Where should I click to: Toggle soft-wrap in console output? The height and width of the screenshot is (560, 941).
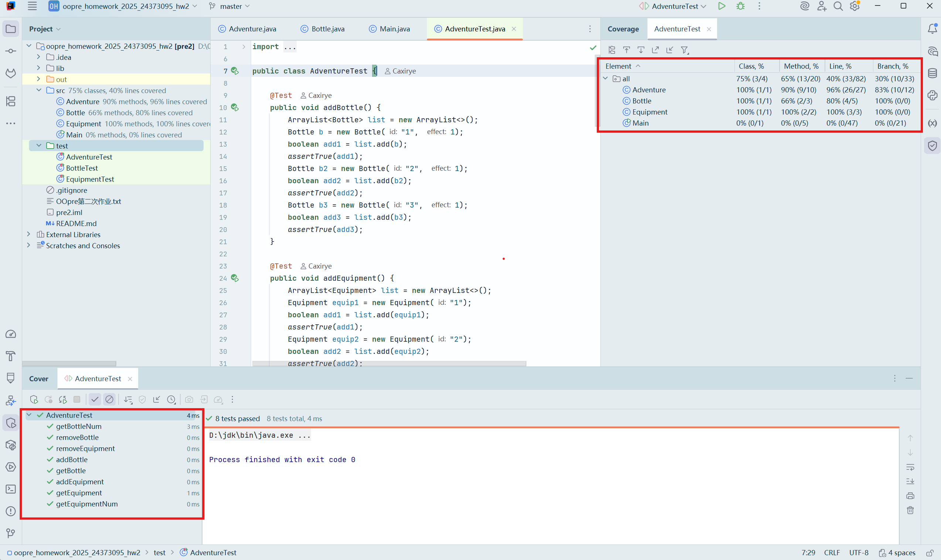[x=910, y=467]
